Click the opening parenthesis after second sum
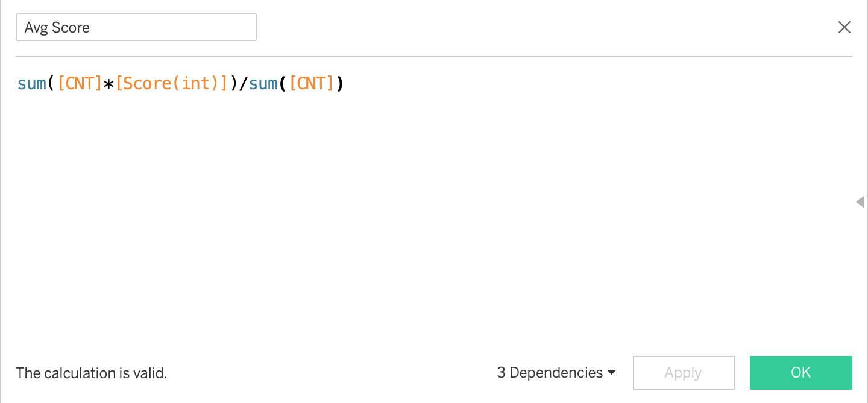 click(283, 83)
